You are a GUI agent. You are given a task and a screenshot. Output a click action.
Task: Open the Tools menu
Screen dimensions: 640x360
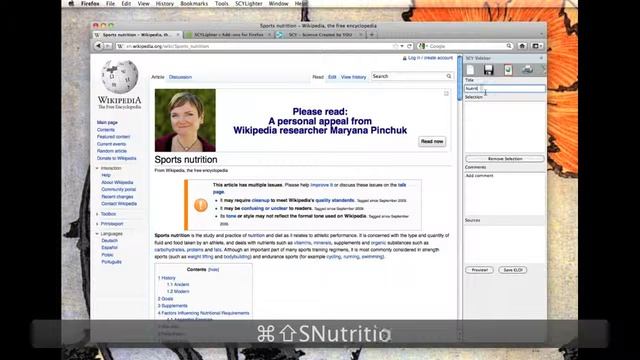(x=221, y=3)
